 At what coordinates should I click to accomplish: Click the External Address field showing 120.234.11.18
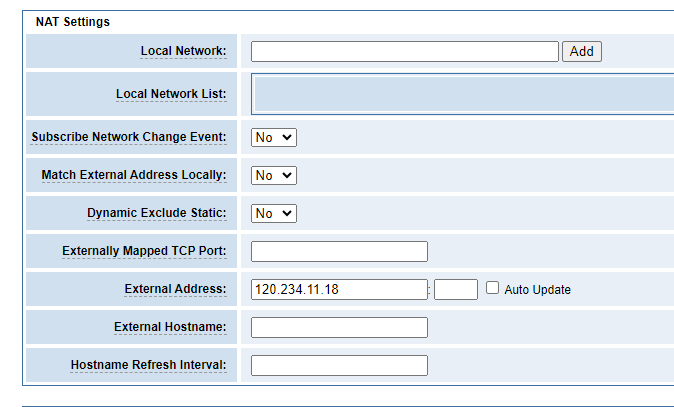pyautogui.click(x=339, y=289)
